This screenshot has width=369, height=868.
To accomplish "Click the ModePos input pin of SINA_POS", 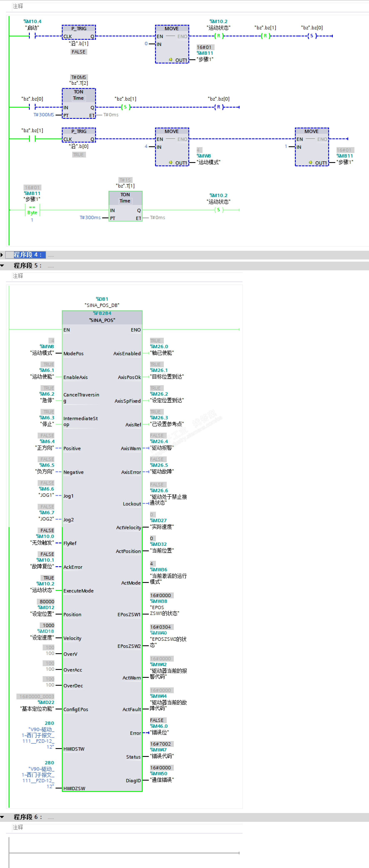I will [73, 354].
